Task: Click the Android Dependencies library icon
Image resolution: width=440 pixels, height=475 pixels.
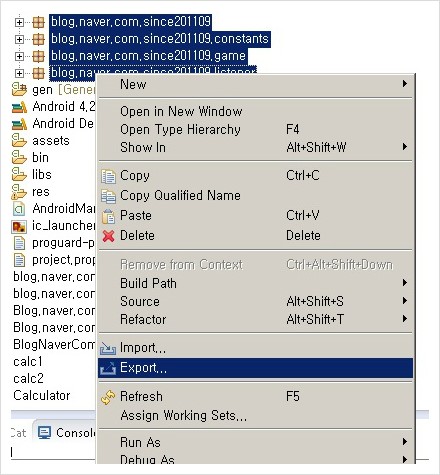Action: pyautogui.click(x=19, y=124)
